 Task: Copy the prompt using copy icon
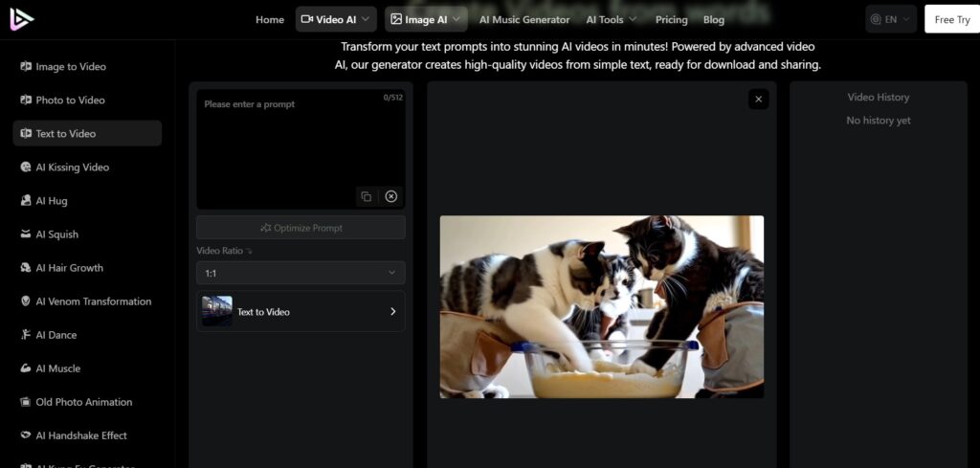(x=367, y=197)
